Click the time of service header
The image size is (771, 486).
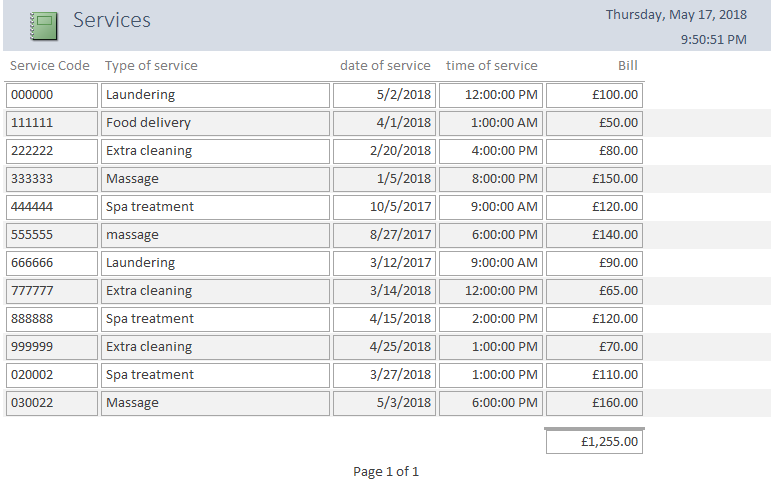tap(491, 66)
